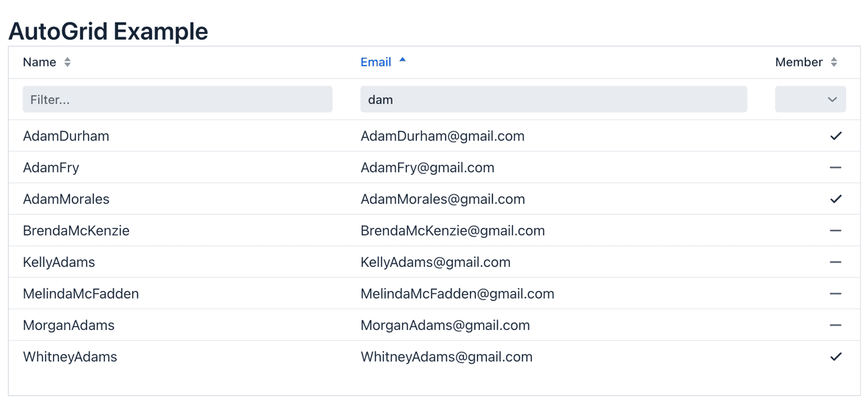
Task: Focus the Name filter input field
Action: click(x=177, y=99)
